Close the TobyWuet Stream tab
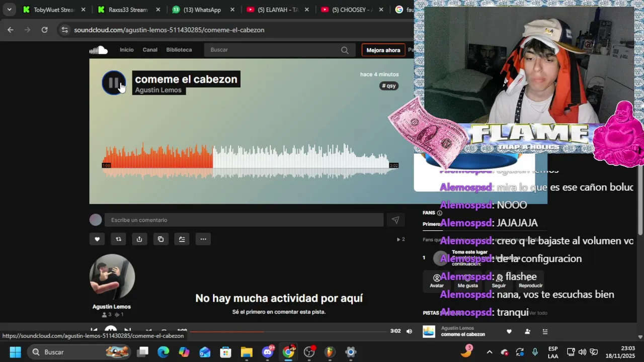Viewport: 644px width, 362px height. coord(84,10)
